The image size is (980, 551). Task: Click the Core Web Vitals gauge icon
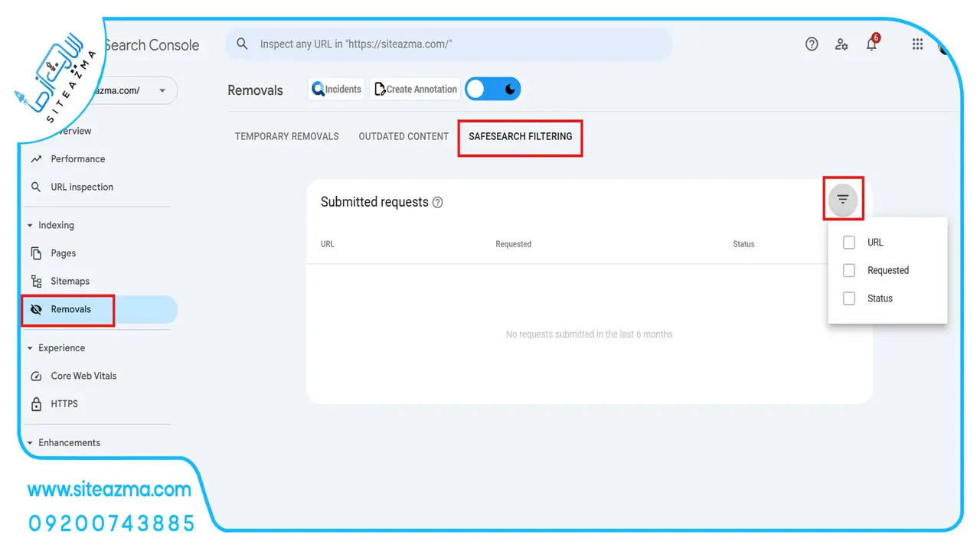click(36, 376)
